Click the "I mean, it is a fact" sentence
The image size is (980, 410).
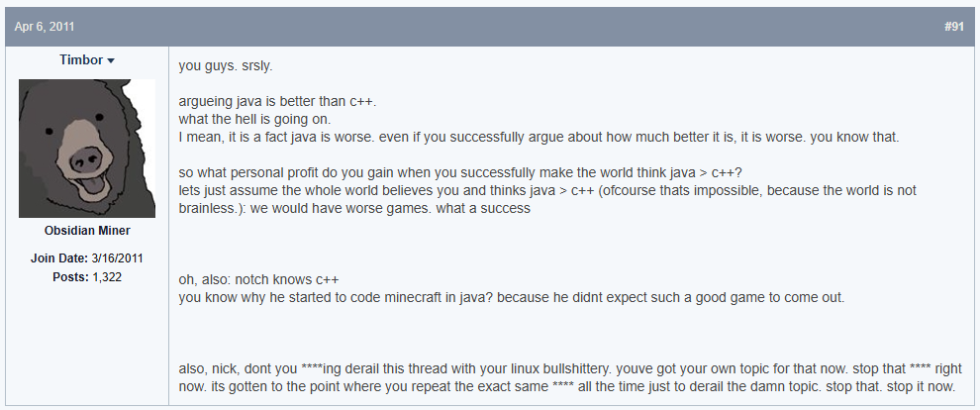click(539, 137)
